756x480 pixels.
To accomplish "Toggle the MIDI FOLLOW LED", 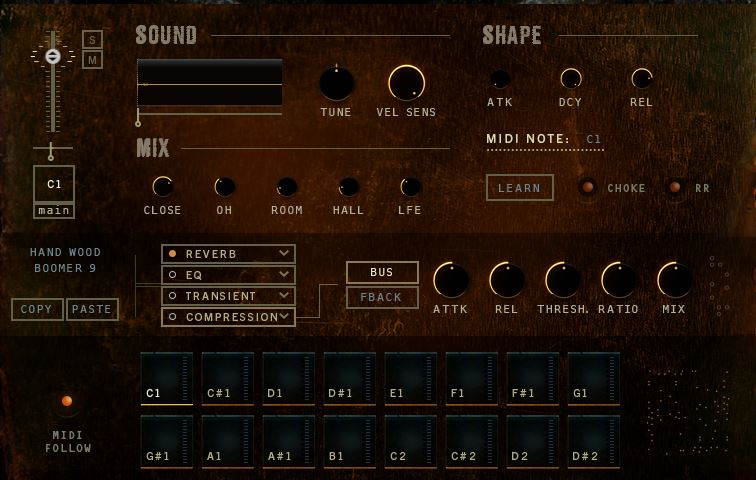I will (x=67, y=401).
